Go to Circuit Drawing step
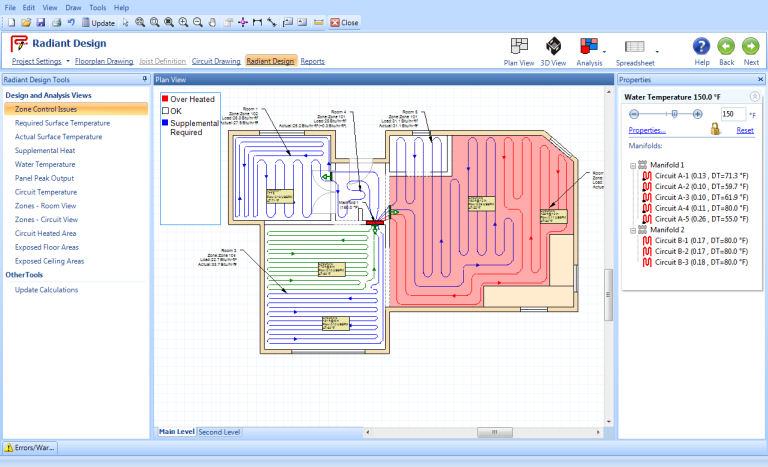The height and width of the screenshot is (467, 768). (x=216, y=61)
